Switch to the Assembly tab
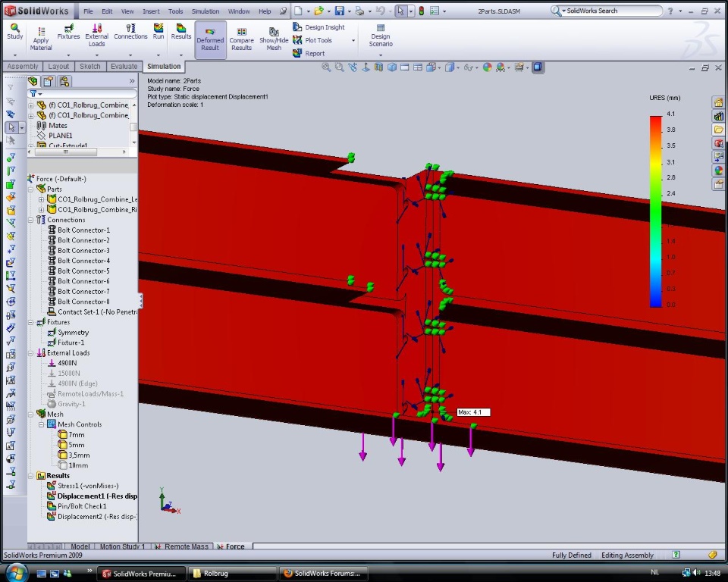The height and width of the screenshot is (582, 728). click(22, 67)
